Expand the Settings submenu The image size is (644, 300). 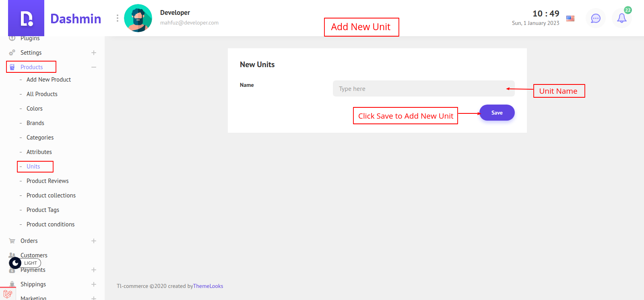[94, 53]
